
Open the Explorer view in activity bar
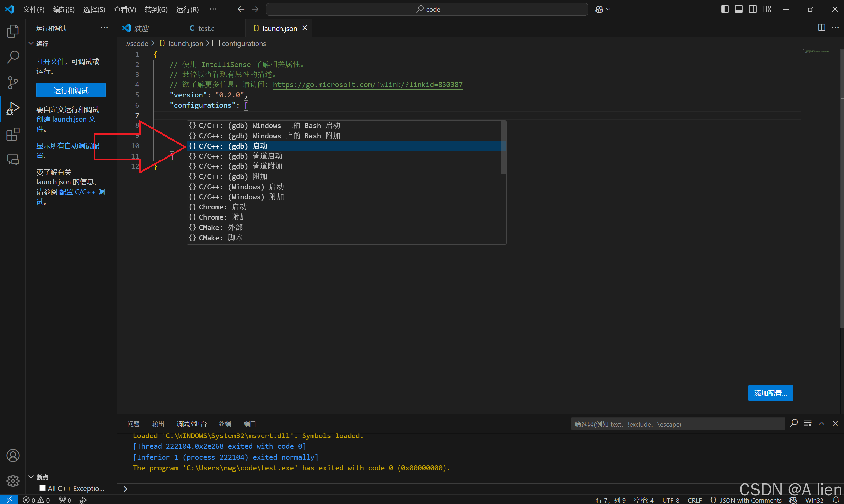point(13,31)
